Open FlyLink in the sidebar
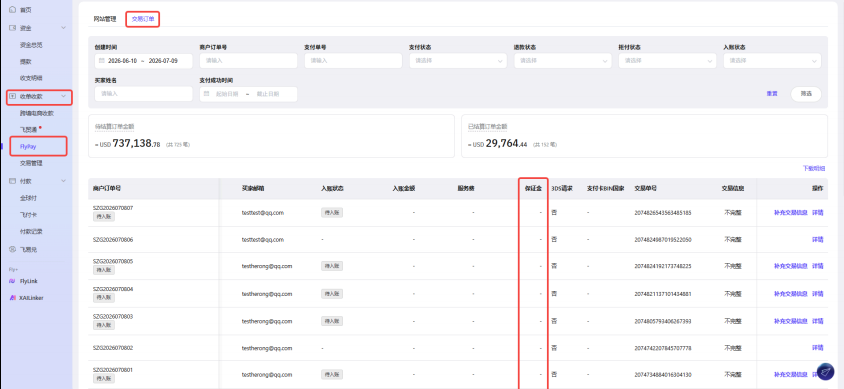Screen dimensions: 844x389 click(x=29, y=281)
